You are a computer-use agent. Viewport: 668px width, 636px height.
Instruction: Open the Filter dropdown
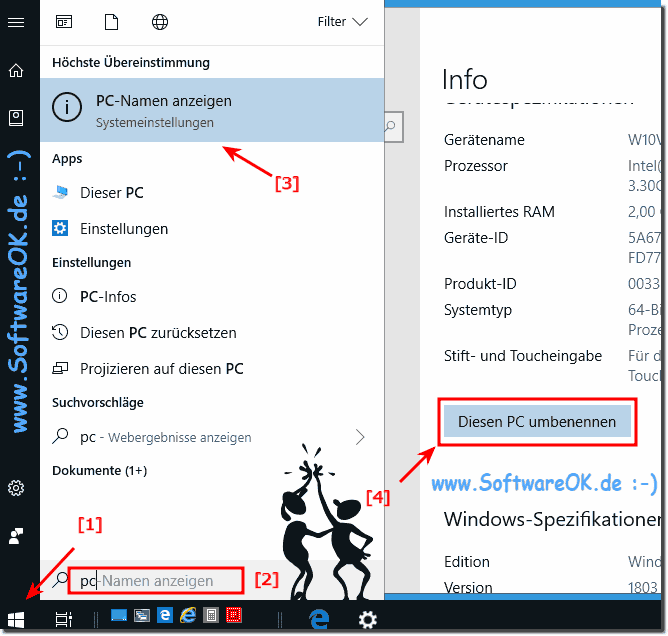pyautogui.click(x=343, y=22)
